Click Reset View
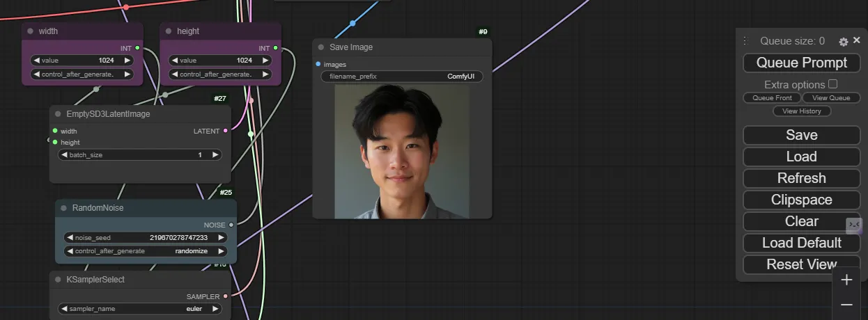 802,264
